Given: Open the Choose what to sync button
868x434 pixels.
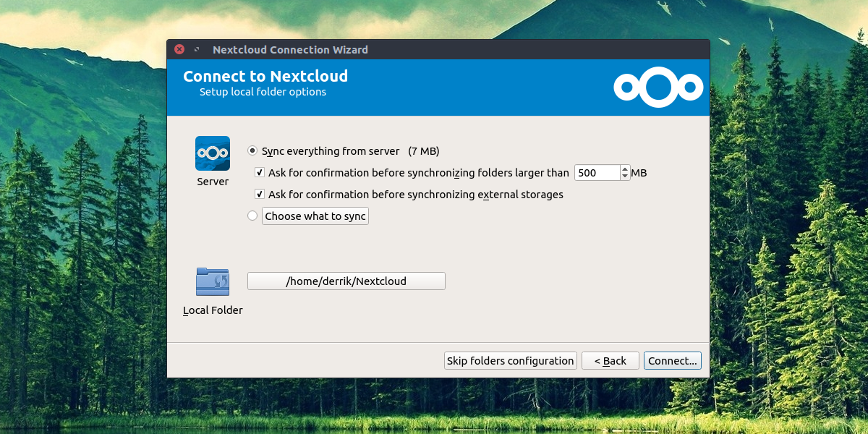Looking at the screenshot, I should [315, 216].
